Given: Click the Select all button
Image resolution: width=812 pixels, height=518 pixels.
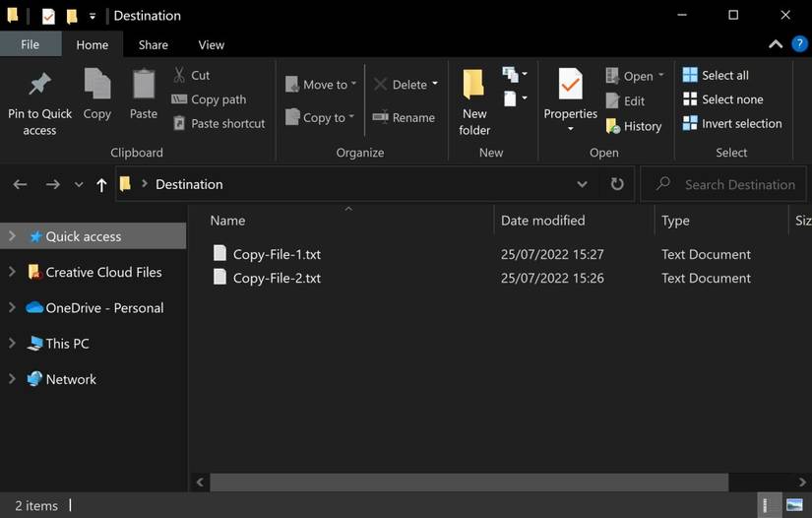Looking at the screenshot, I should 717,75.
